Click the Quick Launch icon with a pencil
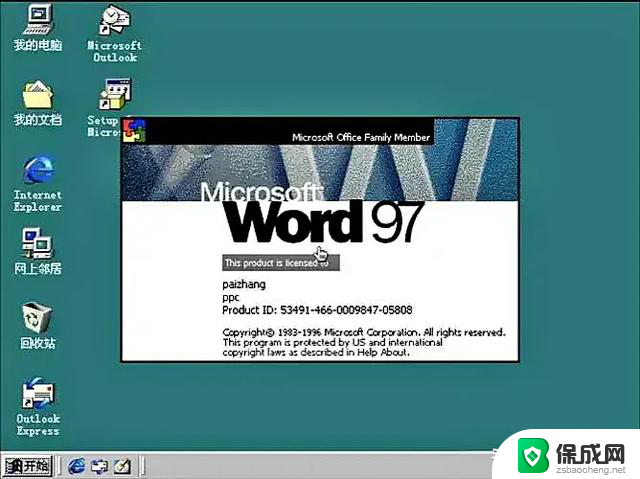Screen dimensions: 640x479 coord(122,466)
